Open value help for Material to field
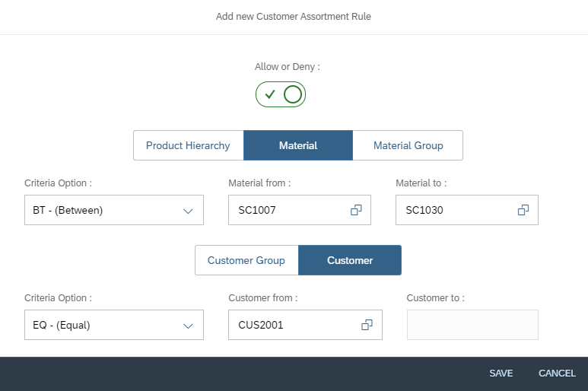Image resolution: width=588 pixels, height=391 pixels. tap(523, 210)
